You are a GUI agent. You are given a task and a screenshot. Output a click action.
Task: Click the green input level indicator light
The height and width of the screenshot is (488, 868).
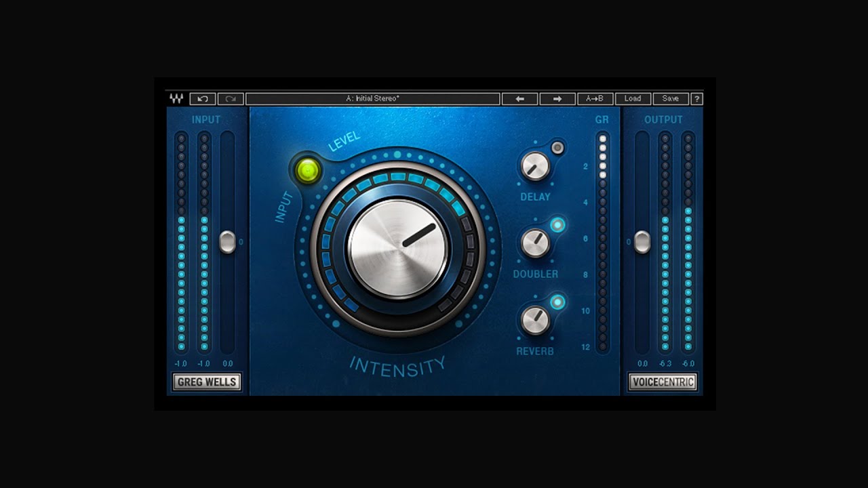[x=307, y=170]
